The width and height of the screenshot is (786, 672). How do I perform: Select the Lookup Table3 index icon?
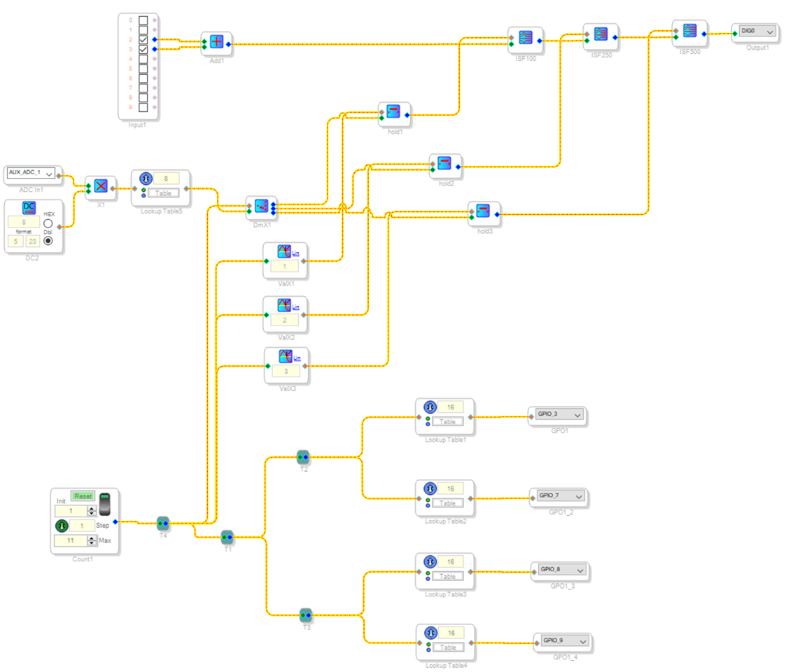coord(430,561)
